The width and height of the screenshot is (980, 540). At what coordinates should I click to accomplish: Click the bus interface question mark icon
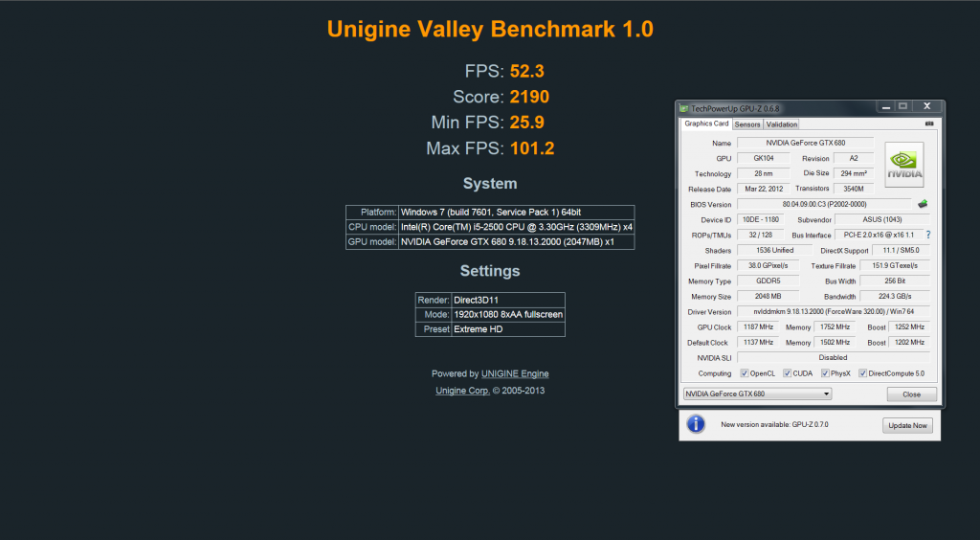[x=928, y=235]
